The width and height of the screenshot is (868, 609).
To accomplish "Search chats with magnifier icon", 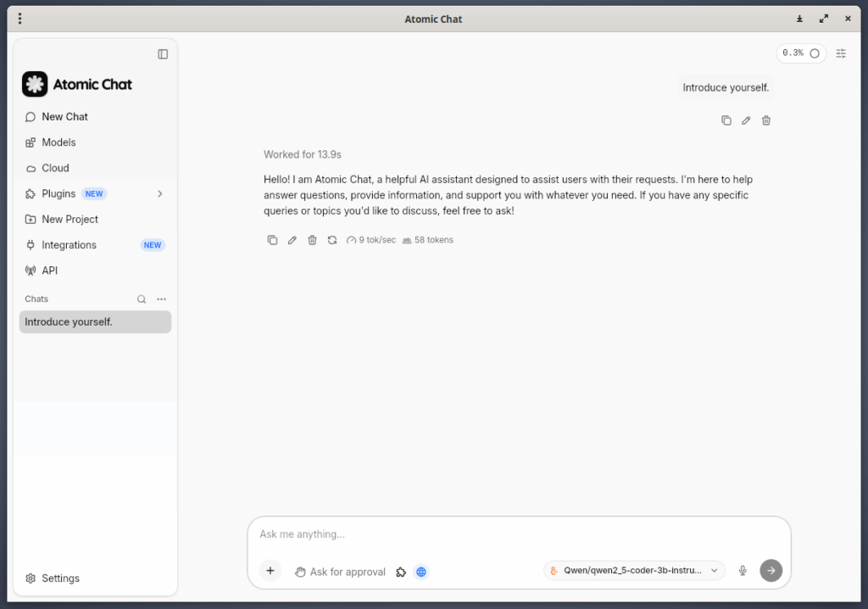I will point(142,299).
